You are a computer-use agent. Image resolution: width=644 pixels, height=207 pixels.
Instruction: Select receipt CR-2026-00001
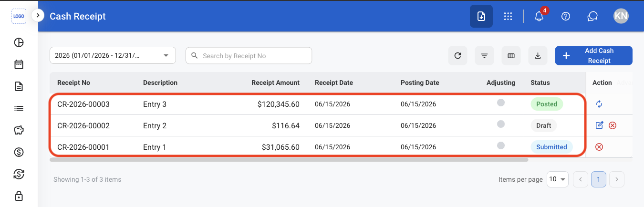tap(83, 147)
